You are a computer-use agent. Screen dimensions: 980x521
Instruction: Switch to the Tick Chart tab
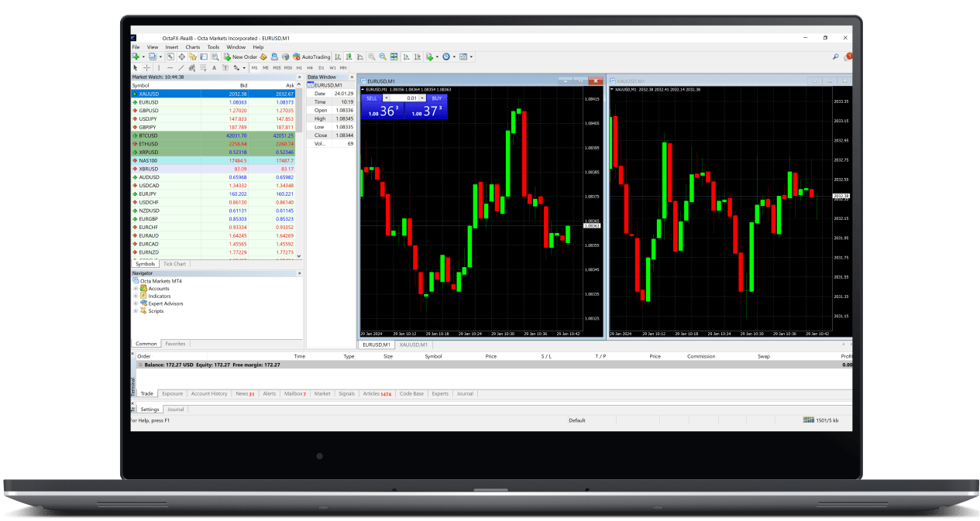(x=174, y=264)
